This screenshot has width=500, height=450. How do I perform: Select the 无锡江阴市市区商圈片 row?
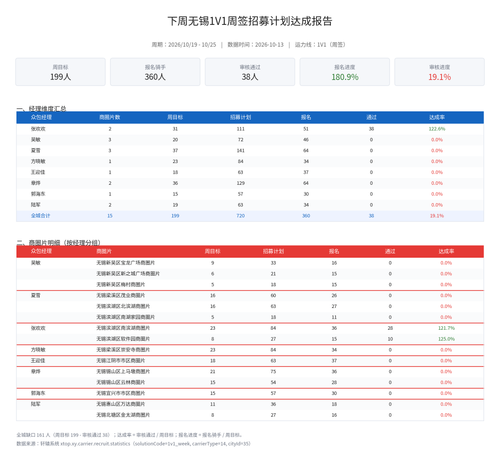pyautogui.click(x=250, y=361)
